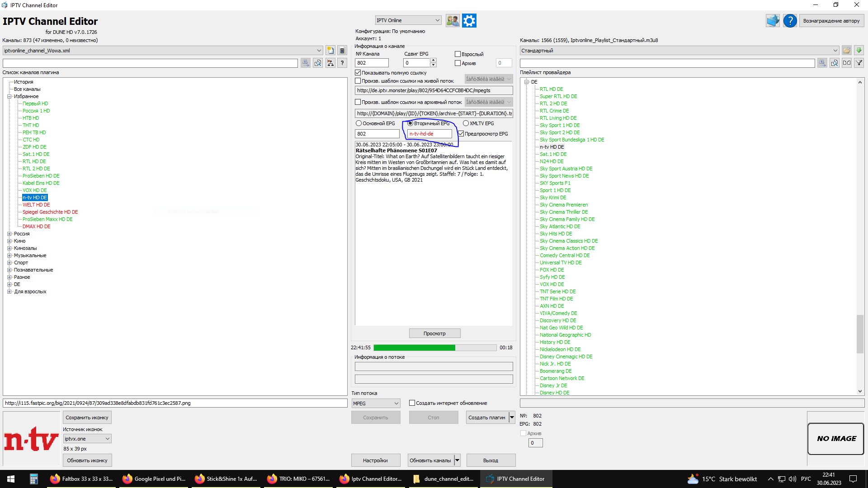Click the Просмотр button
Image resolution: width=868 pixels, height=488 pixels.
(x=434, y=333)
